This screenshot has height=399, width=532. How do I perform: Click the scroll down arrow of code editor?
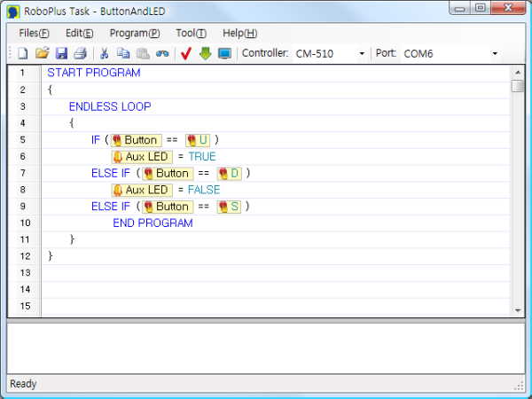[x=518, y=309]
